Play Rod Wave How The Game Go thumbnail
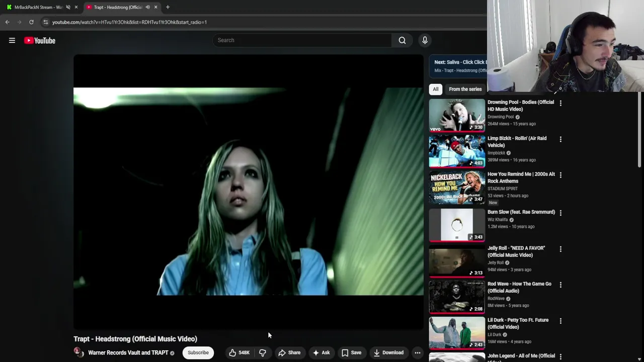Viewport: 644px width, 362px height. [457, 297]
